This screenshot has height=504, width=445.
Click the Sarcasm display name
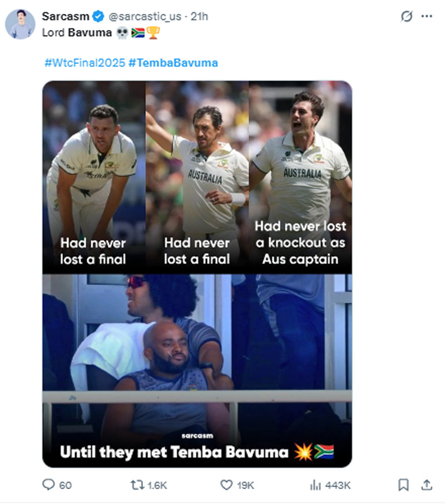[x=66, y=16]
